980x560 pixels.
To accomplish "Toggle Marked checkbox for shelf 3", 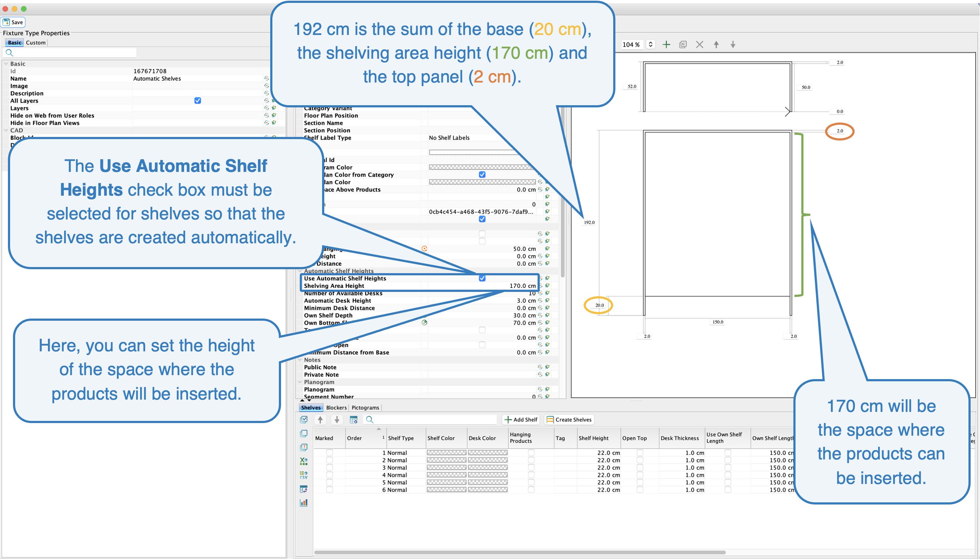I will click(329, 468).
